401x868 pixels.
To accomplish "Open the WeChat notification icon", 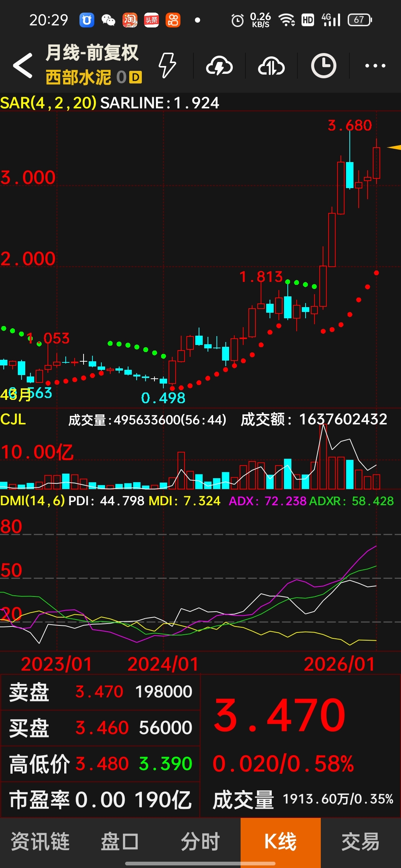I will click(x=108, y=20).
